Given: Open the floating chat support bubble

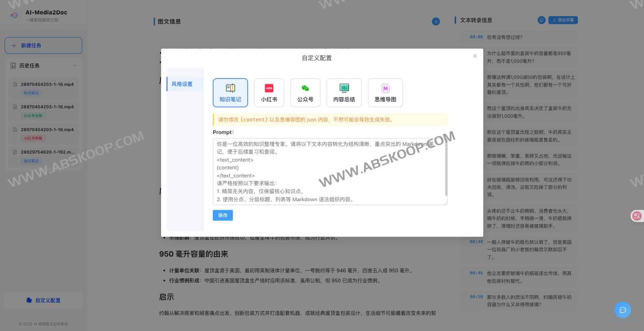Looking at the screenshot, I should click(x=623, y=310).
